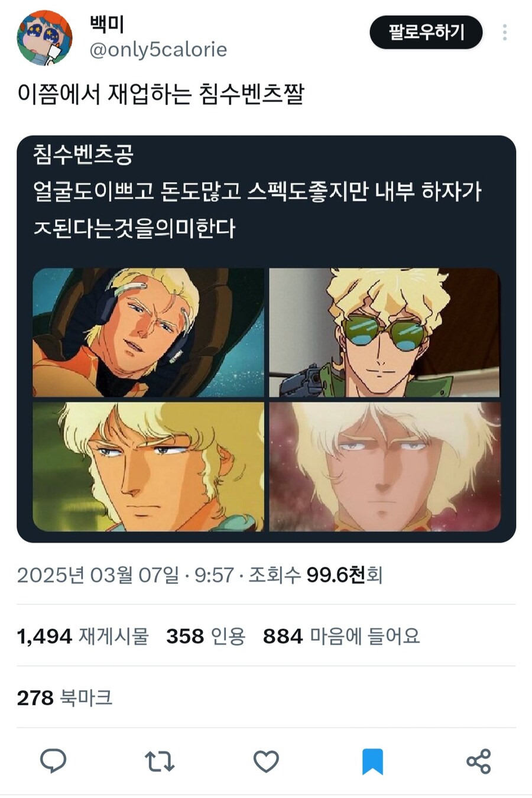View the 358 인용 quotes list
This screenshot has width=532, height=798.
(x=206, y=636)
